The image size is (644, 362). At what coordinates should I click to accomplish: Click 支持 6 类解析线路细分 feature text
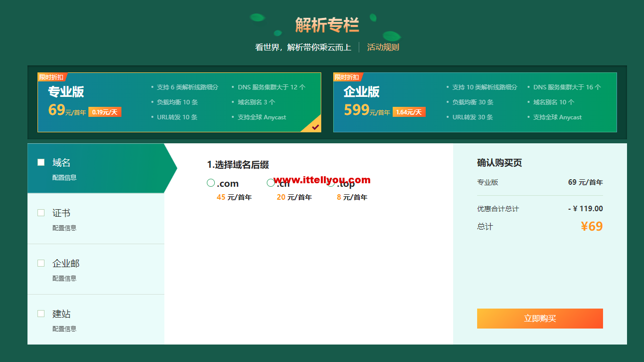coord(187,87)
